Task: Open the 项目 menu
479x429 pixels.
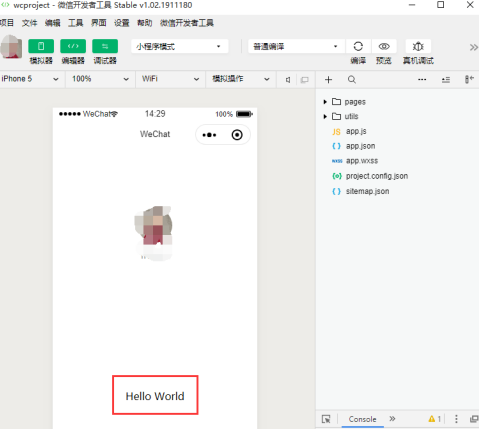Action: (7, 23)
